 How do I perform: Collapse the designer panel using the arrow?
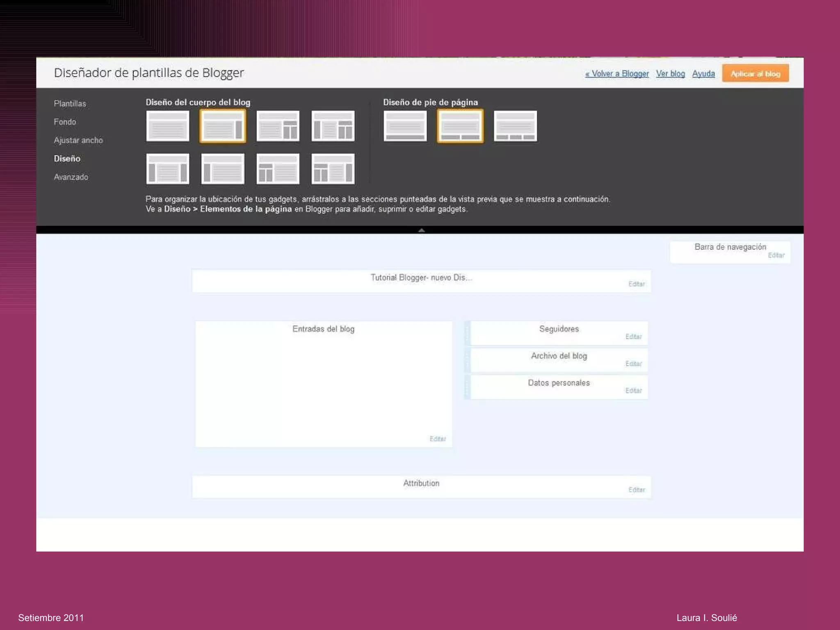tap(421, 230)
